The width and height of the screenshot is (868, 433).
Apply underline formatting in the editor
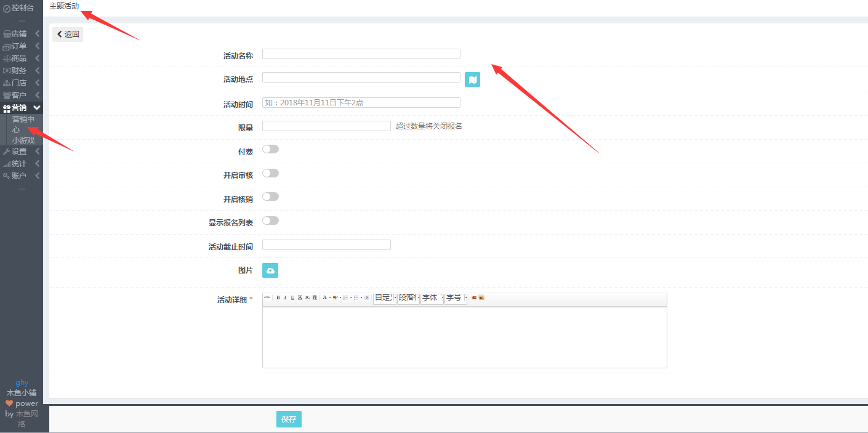point(292,298)
